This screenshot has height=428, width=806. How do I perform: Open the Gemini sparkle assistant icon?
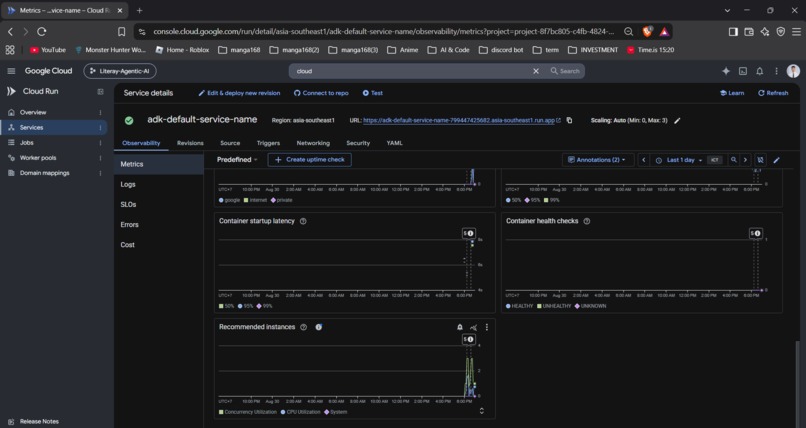click(x=726, y=71)
